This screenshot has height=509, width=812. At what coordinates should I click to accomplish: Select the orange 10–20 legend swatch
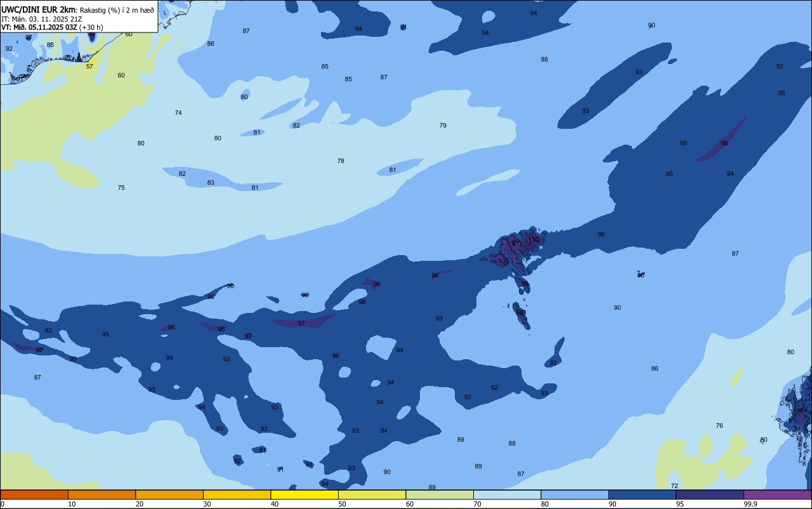[x=102, y=495]
